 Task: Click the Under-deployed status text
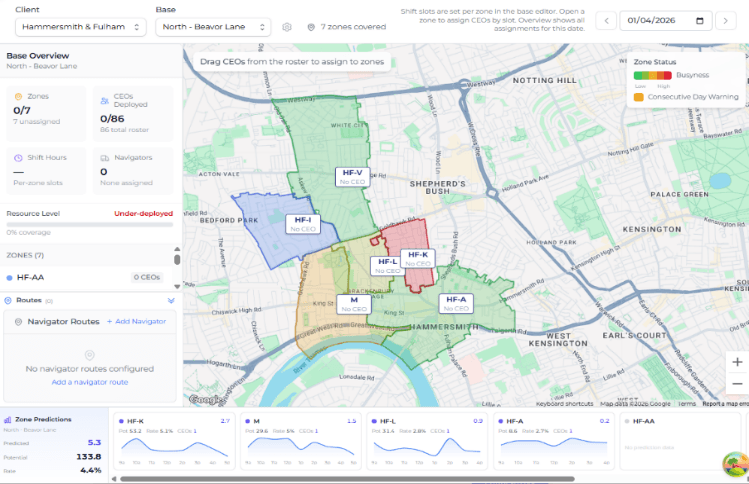tap(143, 214)
